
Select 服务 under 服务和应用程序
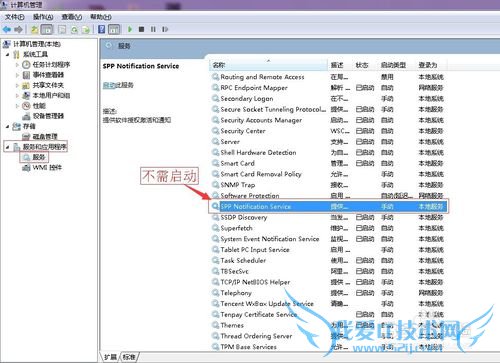click(x=39, y=157)
